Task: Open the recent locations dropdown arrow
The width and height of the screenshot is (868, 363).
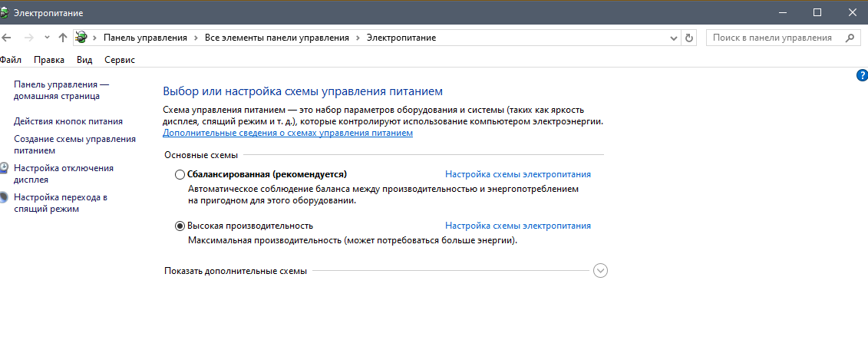Action: [47, 38]
